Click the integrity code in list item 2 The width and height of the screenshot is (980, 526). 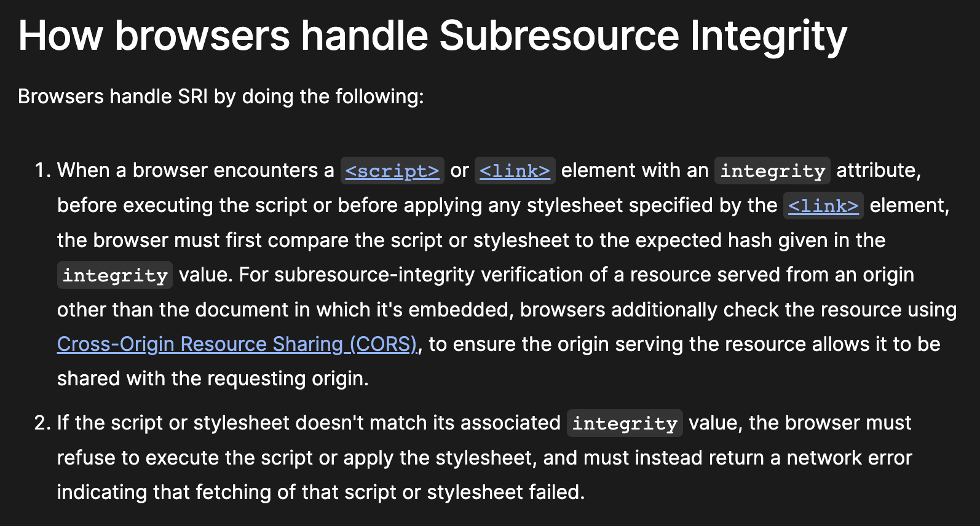(625, 423)
